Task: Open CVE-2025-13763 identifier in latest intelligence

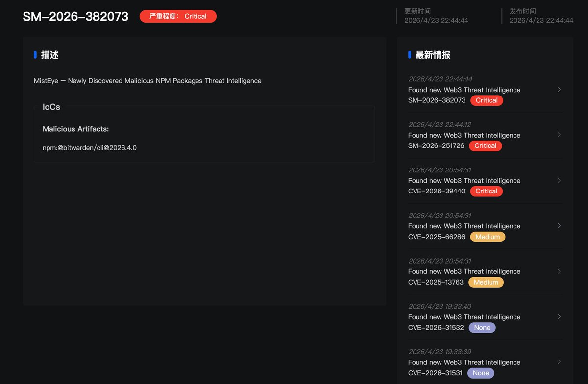Action: click(x=436, y=283)
